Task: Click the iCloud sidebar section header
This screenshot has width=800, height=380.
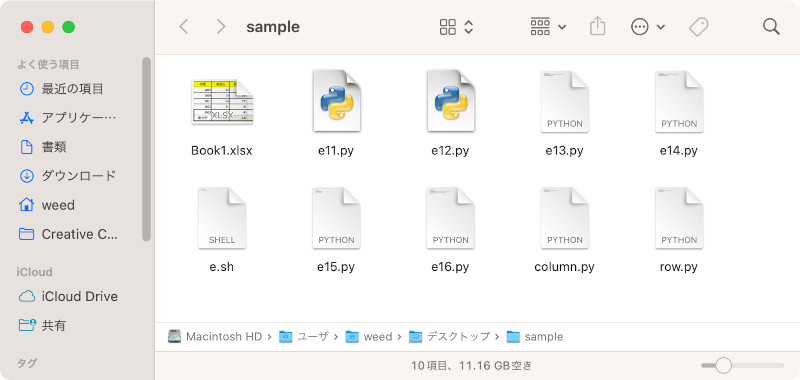Action: pos(34,272)
